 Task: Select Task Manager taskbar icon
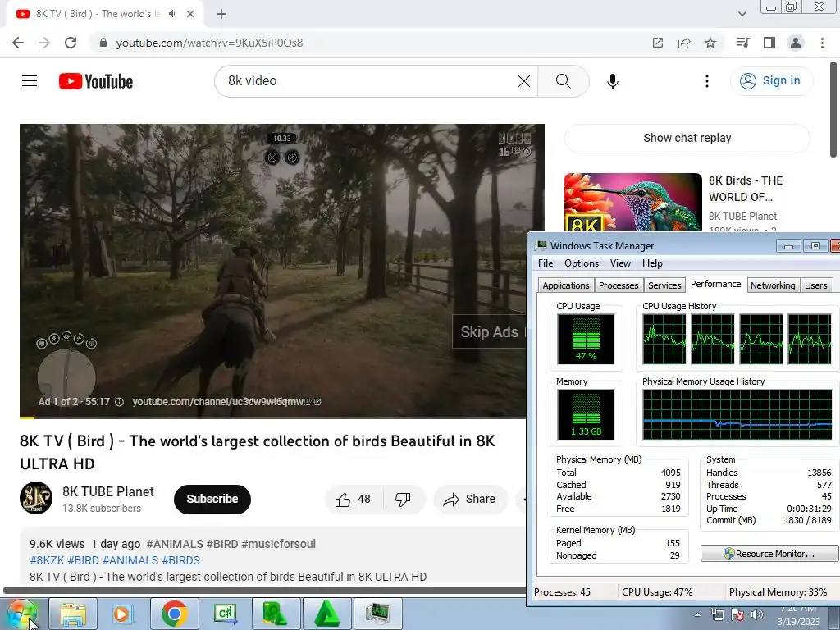(377, 614)
